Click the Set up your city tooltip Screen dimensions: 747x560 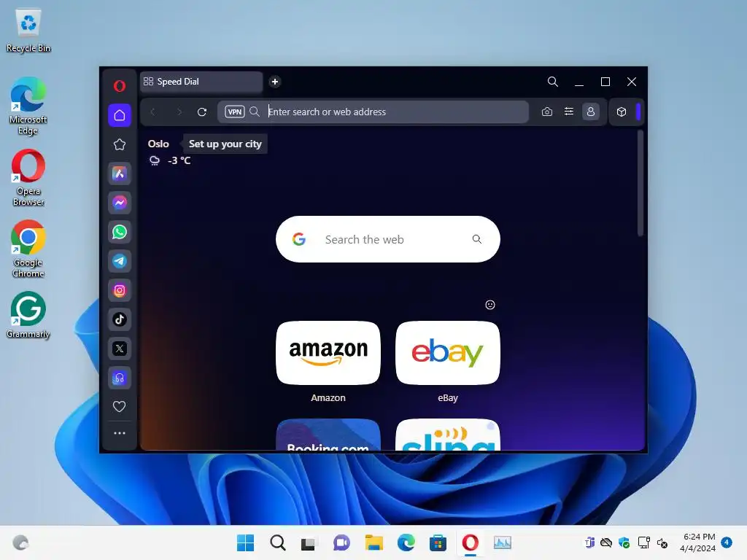pos(225,144)
